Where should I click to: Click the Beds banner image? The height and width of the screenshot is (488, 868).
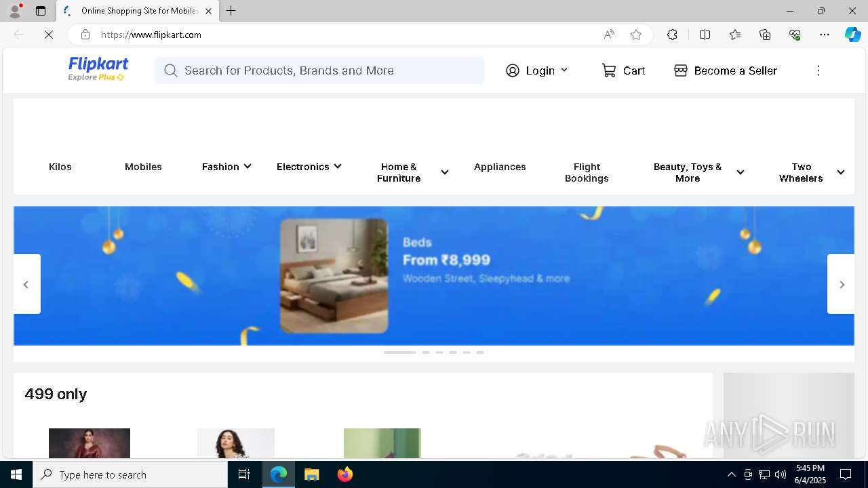pos(334,276)
